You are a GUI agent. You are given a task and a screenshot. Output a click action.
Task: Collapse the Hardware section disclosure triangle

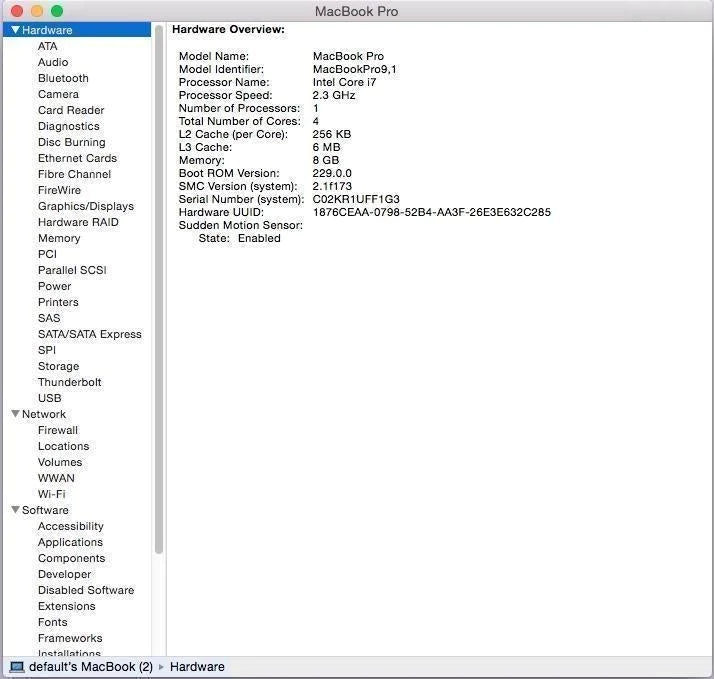point(15,30)
